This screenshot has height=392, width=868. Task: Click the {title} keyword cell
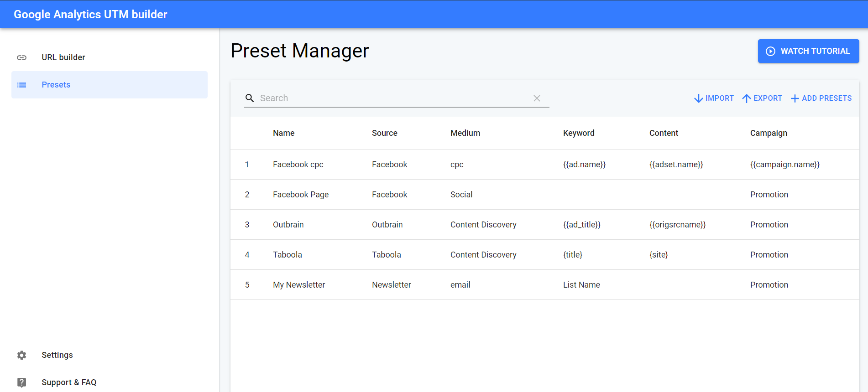[573, 255]
